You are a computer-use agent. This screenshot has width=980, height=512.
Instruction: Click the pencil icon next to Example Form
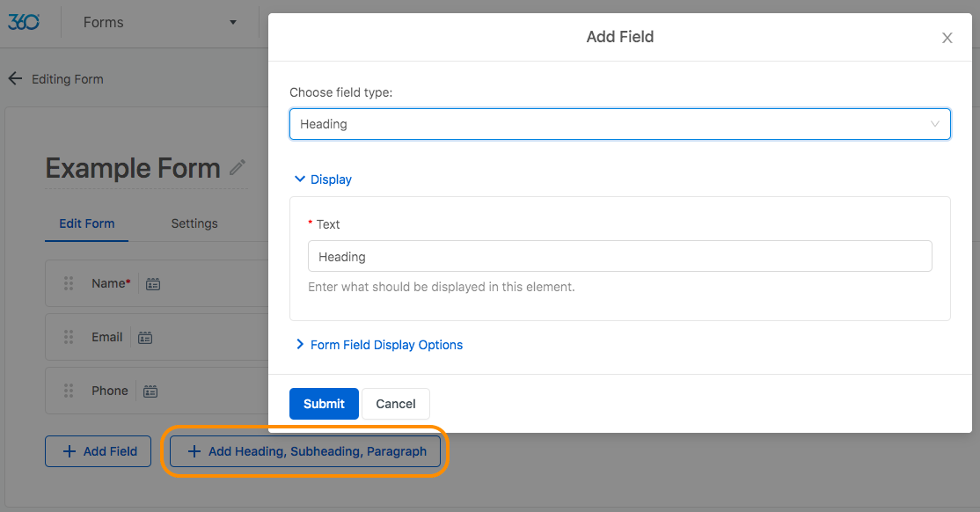pos(238,167)
